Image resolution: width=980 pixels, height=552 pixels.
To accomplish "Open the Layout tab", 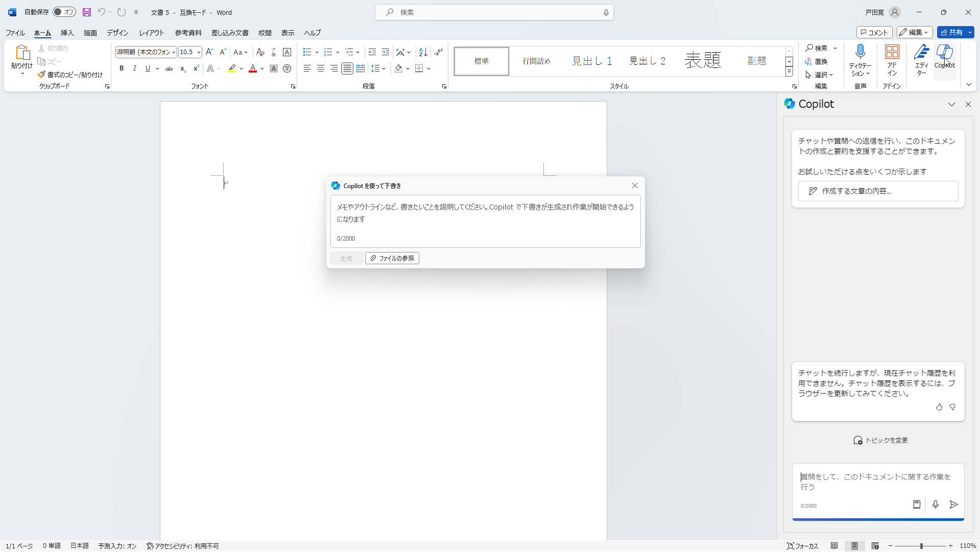I will coord(152,33).
